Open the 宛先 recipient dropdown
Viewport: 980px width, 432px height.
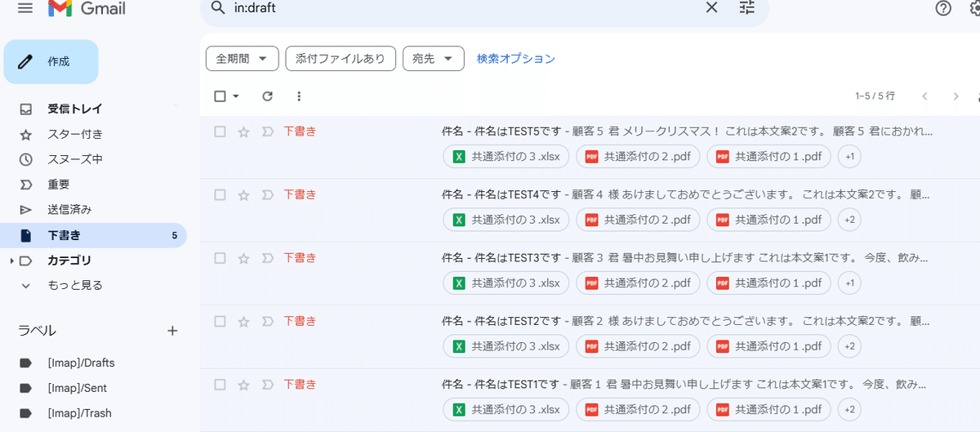(433, 59)
